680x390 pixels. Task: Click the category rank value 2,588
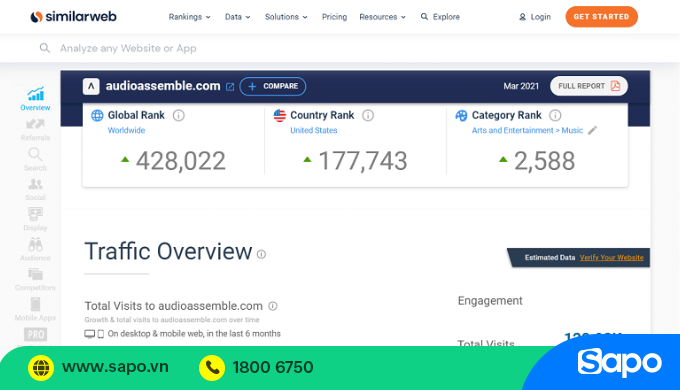click(x=544, y=161)
